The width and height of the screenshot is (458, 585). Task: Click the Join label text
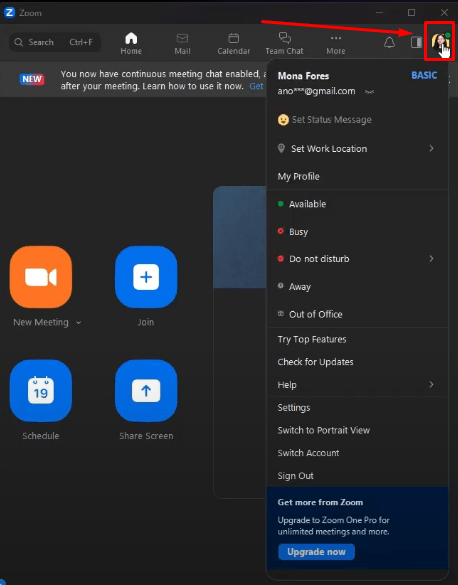pos(146,322)
